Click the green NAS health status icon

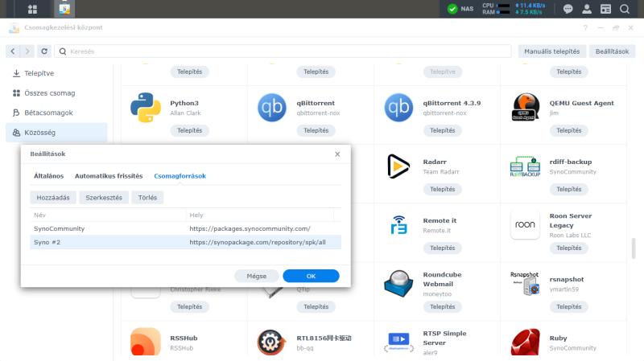(452, 9)
